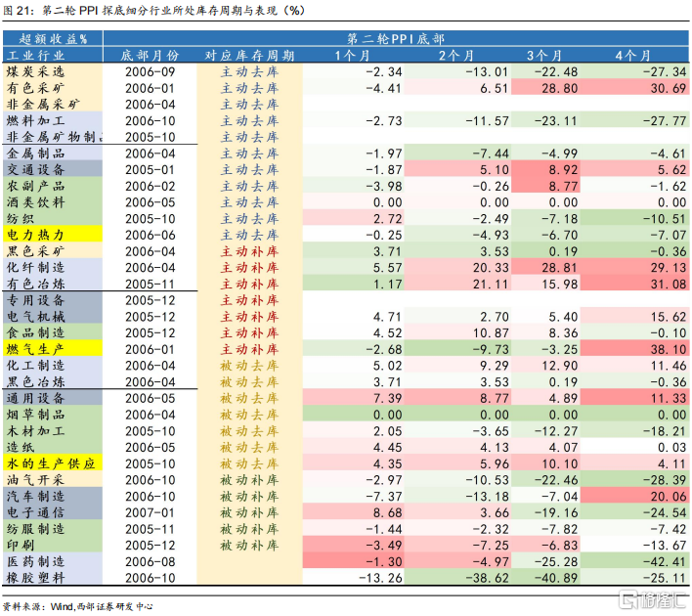Click the 格隆汇 watermark logo
The height and width of the screenshot is (616, 692).
click(654, 599)
